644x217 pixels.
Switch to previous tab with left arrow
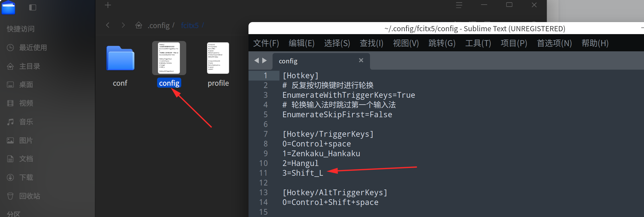point(257,60)
